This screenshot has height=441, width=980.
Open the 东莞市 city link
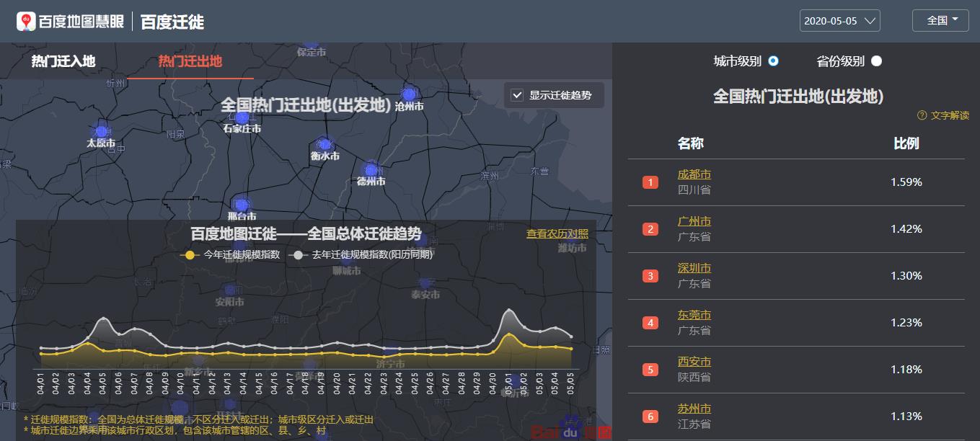694,315
